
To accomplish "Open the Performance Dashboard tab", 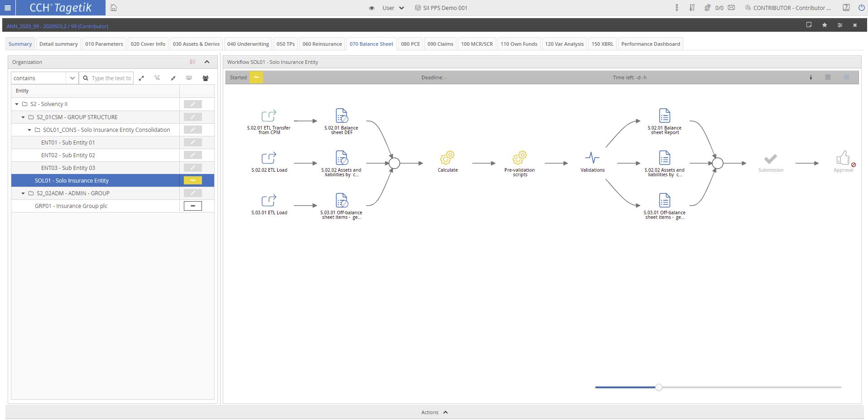I will point(650,44).
